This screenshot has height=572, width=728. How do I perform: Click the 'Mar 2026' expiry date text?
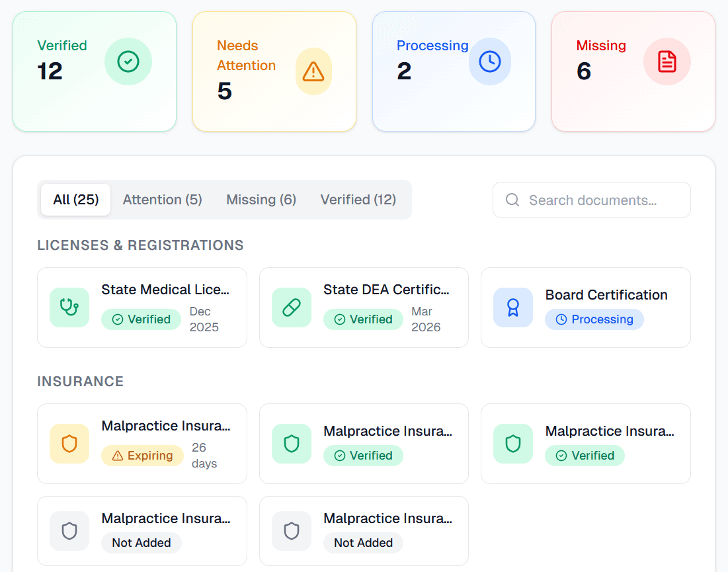tap(426, 319)
